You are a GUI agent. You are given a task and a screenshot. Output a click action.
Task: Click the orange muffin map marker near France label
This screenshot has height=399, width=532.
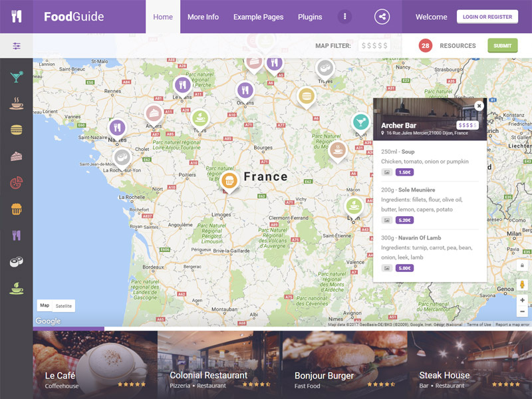click(x=229, y=182)
